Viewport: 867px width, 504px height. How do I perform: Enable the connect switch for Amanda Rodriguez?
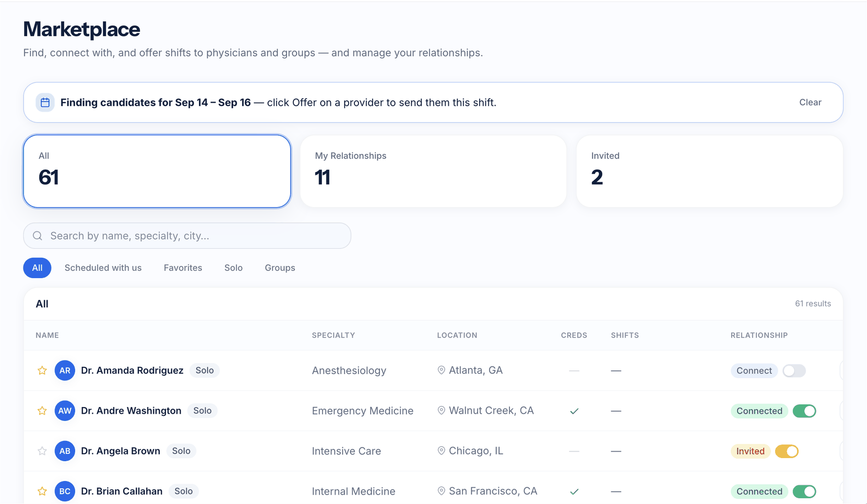click(x=794, y=370)
